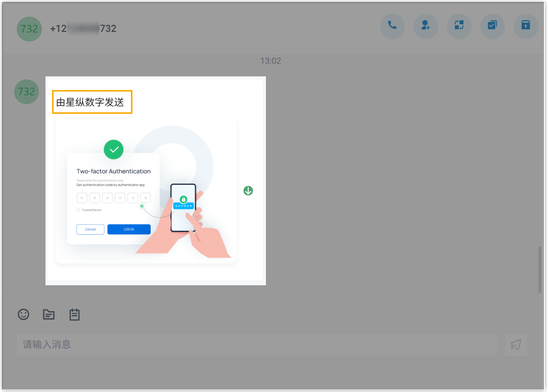Toggle Trusted Device checkbox in image
548x392 pixels.
pos(78,210)
